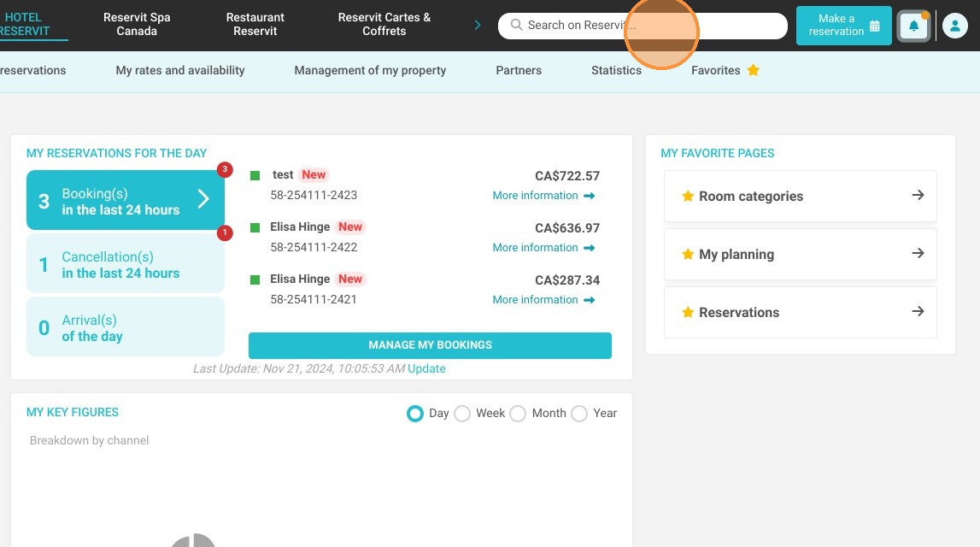Viewport: 980px width, 547px height.
Task: Click booking number 58-254111-2422
Action: 314,247
